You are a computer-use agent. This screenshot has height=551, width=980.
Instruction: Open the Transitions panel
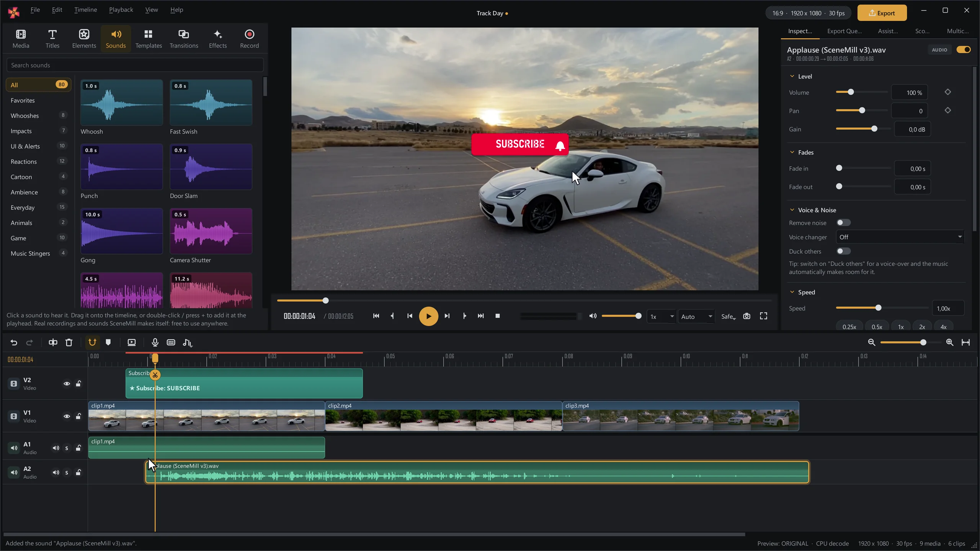(184, 39)
